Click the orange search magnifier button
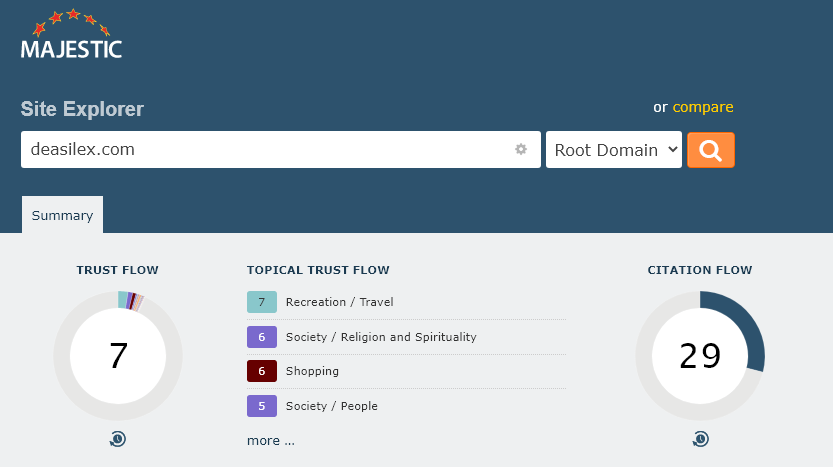Viewport: 833px width, 467px height. click(711, 150)
